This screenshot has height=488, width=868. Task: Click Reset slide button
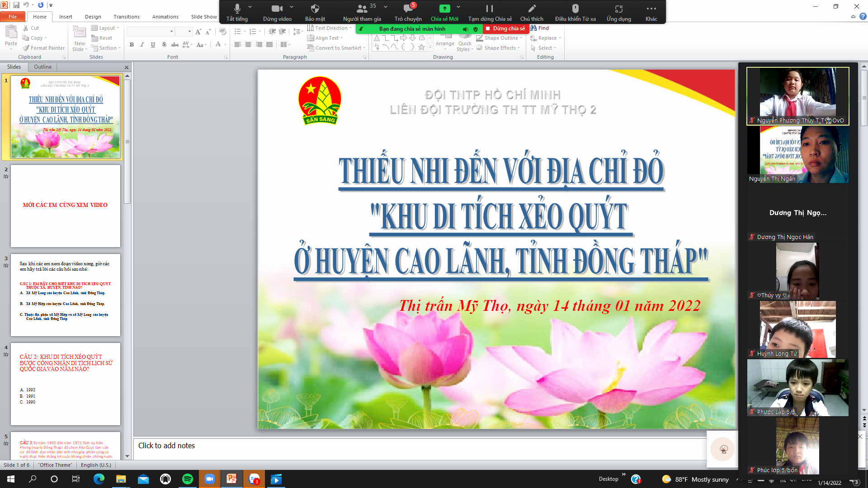click(102, 38)
